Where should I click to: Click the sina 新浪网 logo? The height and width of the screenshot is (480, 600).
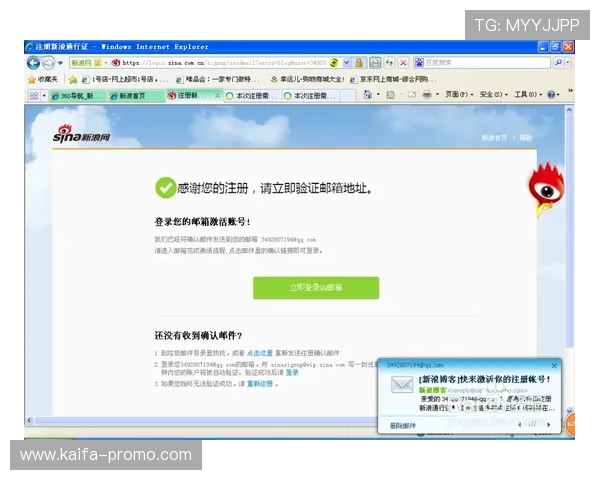81,134
